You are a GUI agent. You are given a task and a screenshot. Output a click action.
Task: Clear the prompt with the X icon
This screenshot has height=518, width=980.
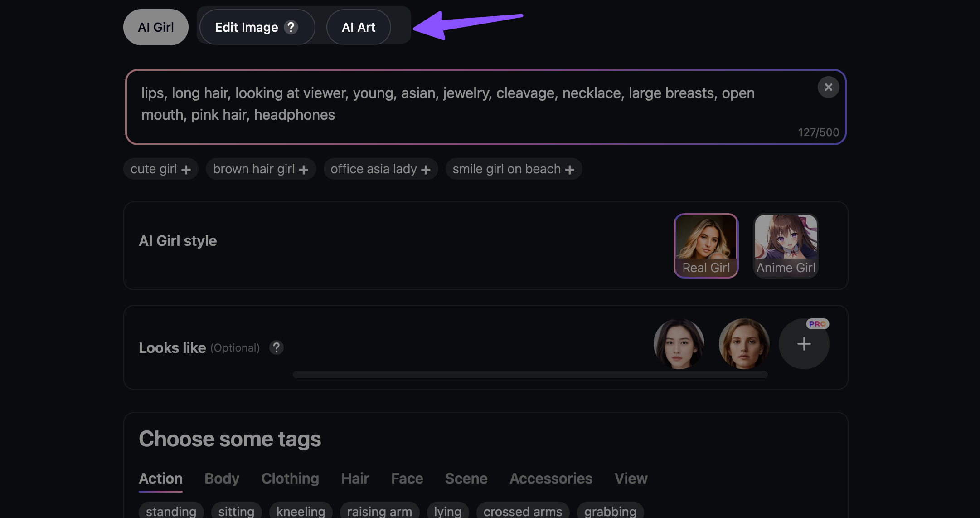point(828,87)
